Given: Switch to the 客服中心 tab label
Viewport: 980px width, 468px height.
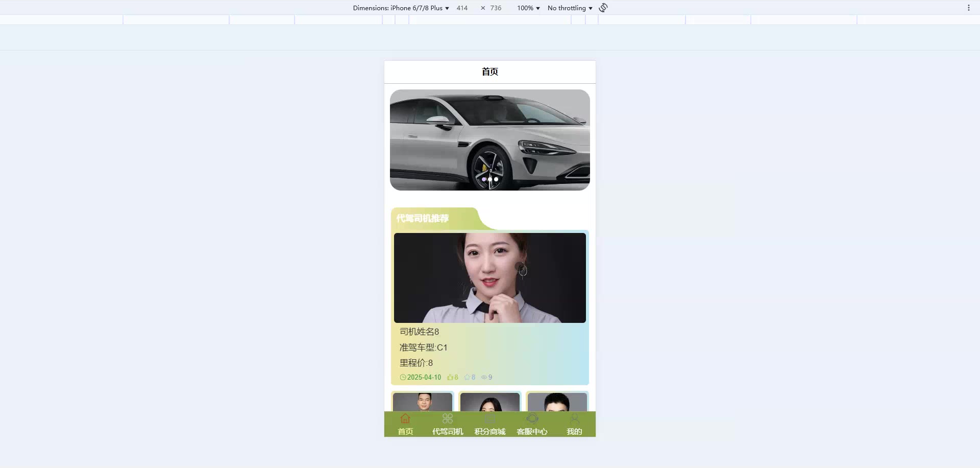Looking at the screenshot, I should pyautogui.click(x=532, y=432).
